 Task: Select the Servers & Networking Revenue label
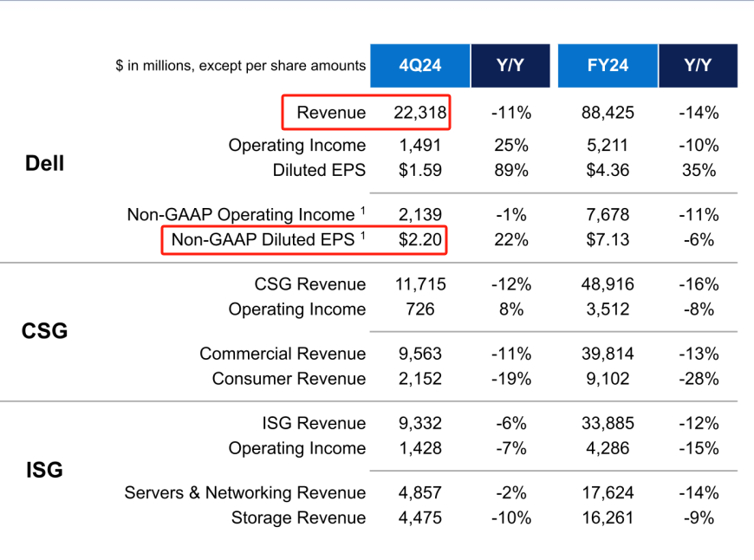coord(244,492)
